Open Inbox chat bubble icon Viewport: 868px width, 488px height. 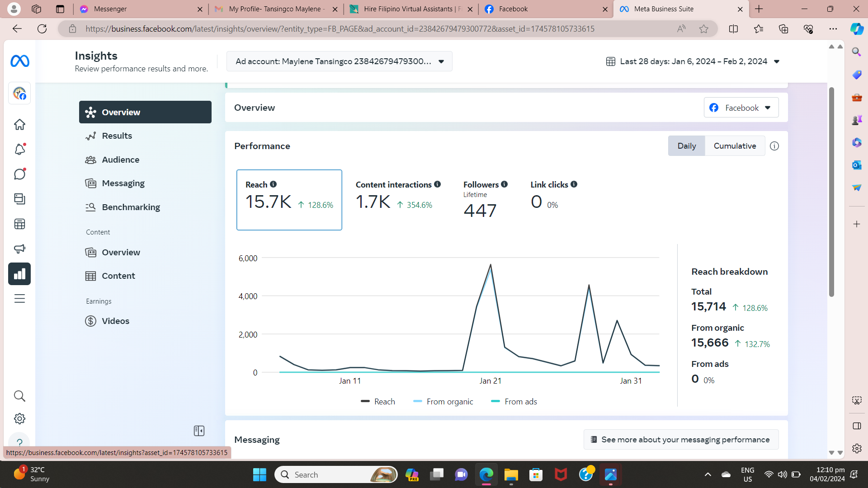[x=19, y=174]
